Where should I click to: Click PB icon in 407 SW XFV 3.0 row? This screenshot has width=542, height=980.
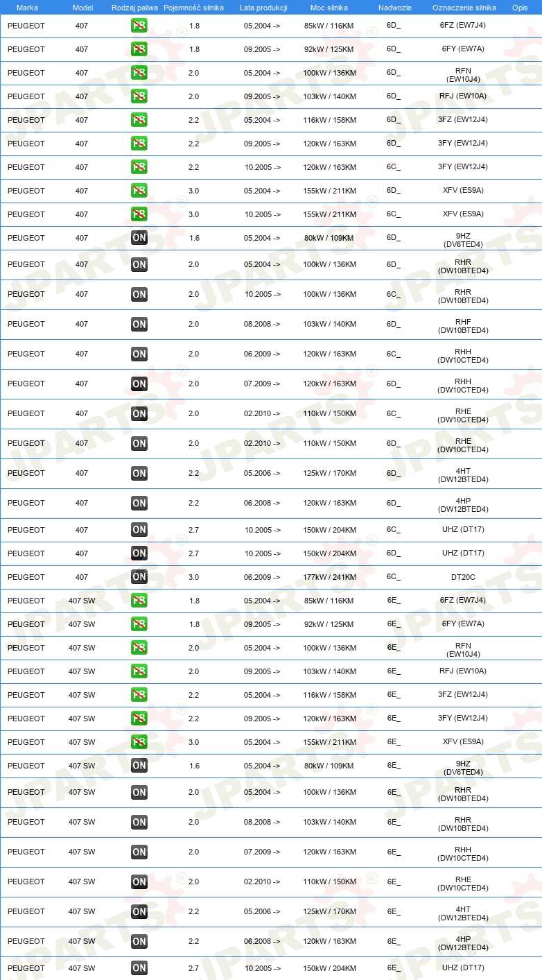139,742
